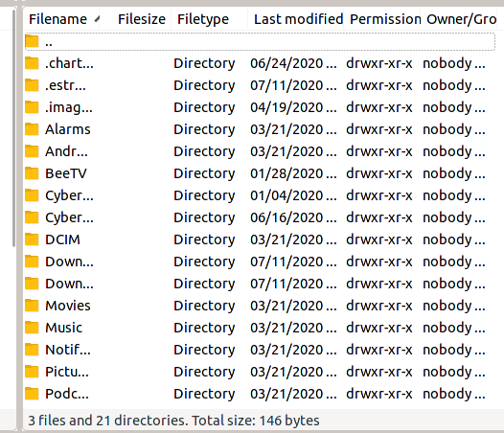This screenshot has width=504, height=433.
Task: Click the .chart... folder icon
Action: [x=32, y=63]
